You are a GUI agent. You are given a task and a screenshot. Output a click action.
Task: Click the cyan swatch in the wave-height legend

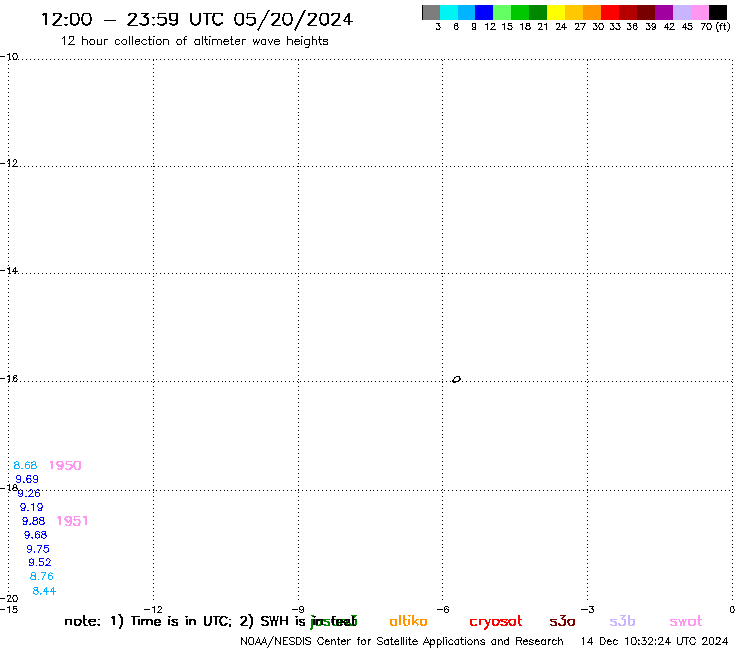[x=449, y=12]
